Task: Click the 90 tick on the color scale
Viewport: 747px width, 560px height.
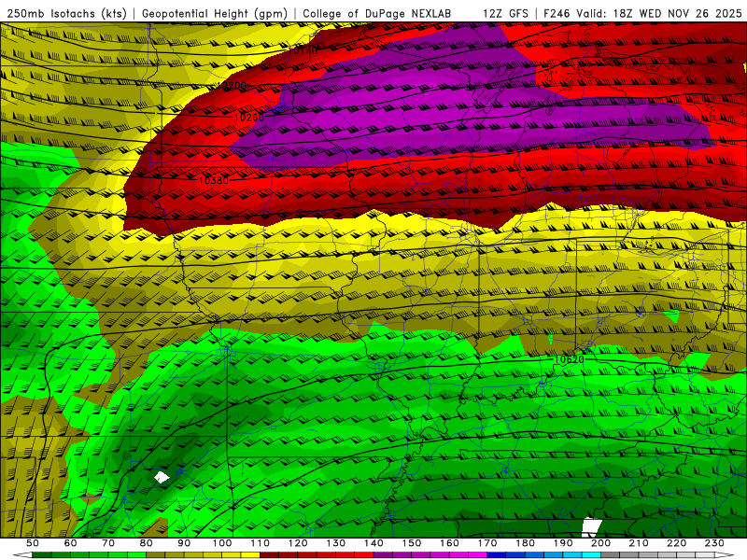Action: (x=184, y=543)
